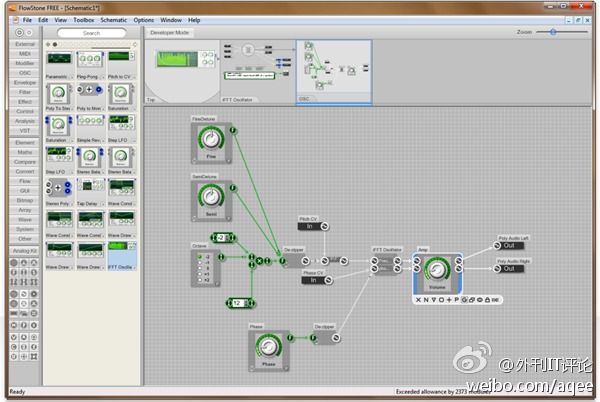The image size is (600, 402).
Task: Click the VST category button
Action: point(24,131)
